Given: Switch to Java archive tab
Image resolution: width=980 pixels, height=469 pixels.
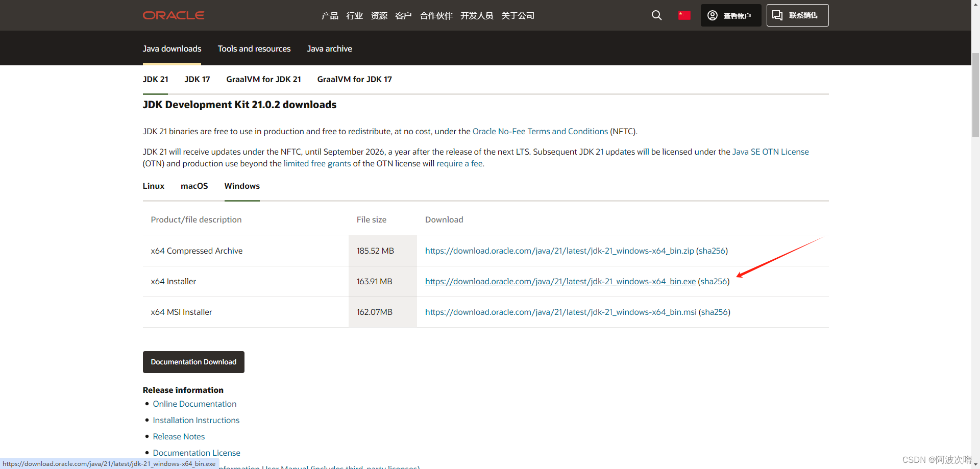Looking at the screenshot, I should tap(330, 48).
